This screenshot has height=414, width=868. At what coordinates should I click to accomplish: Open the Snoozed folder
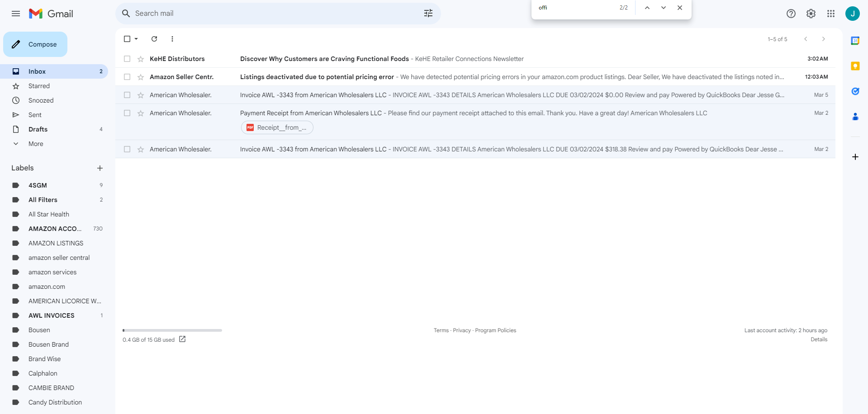(x=54, y=100)
